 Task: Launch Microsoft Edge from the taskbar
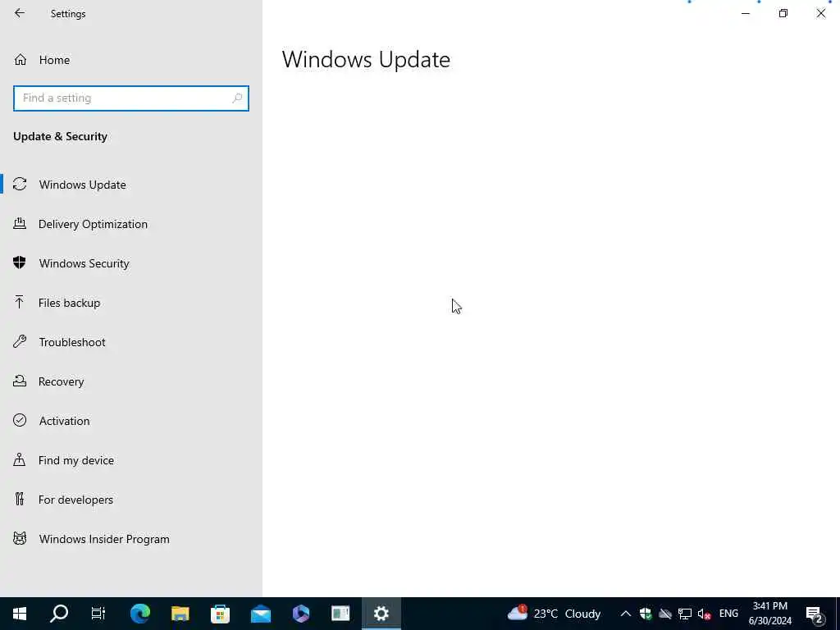point(139,614)
